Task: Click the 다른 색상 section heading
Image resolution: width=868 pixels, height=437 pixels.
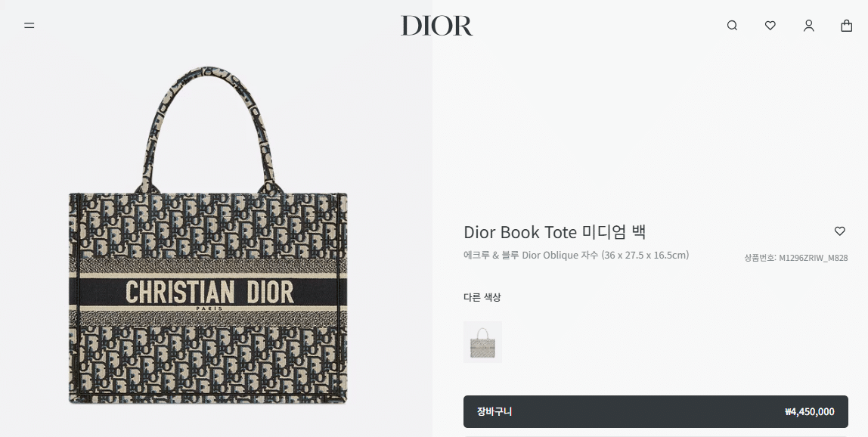Action: [x=482, y=297]
